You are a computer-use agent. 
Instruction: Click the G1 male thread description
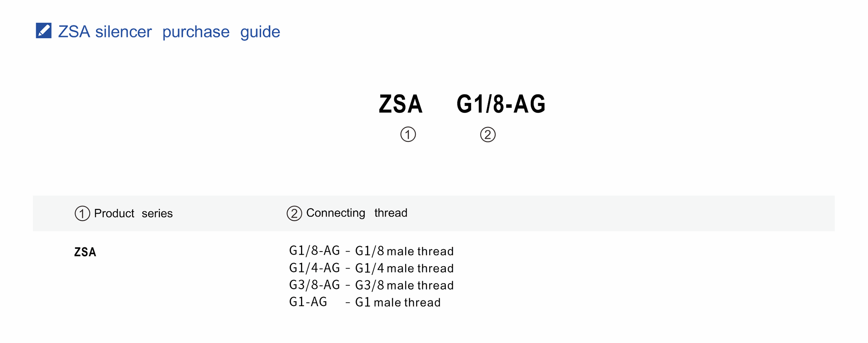[398, 302]
